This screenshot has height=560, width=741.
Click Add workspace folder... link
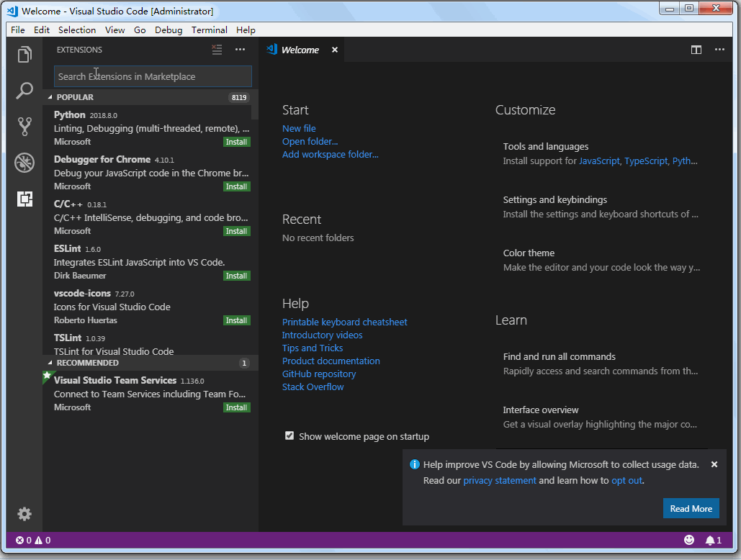[330, 155]
